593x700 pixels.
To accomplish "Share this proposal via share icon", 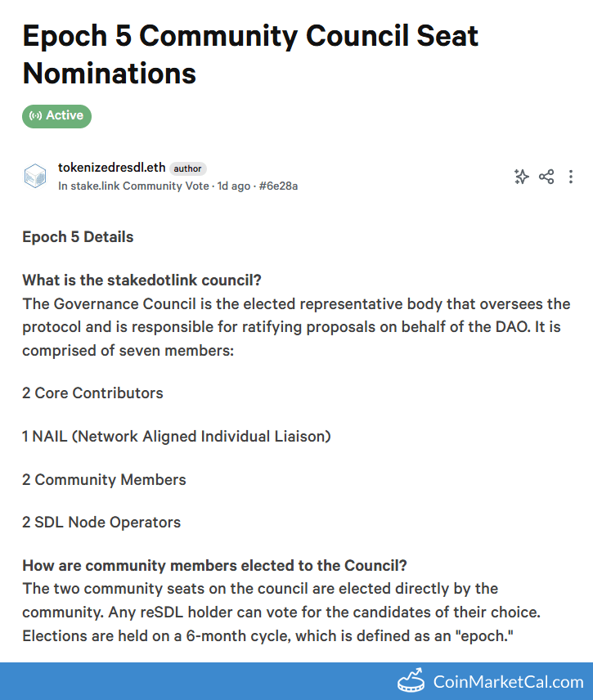I will click(546, 177).
